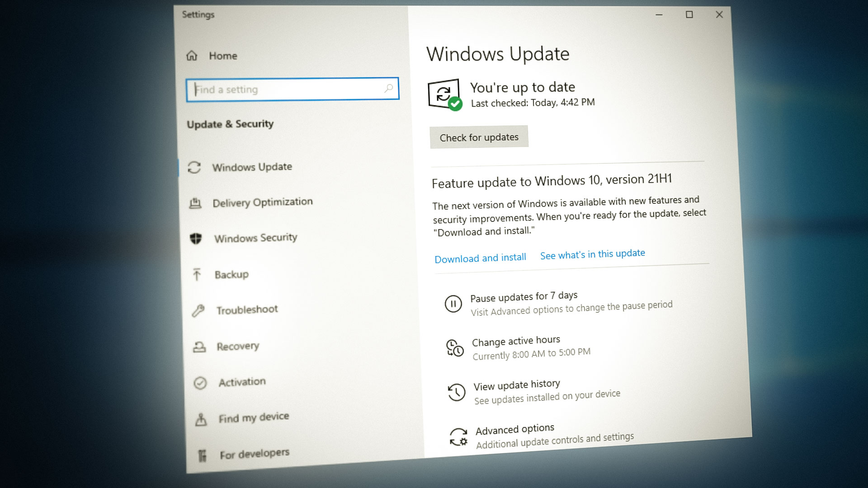Click the green up-to-date checkmark badge
This screenshot has height=488, width=868.
[456, 104]
